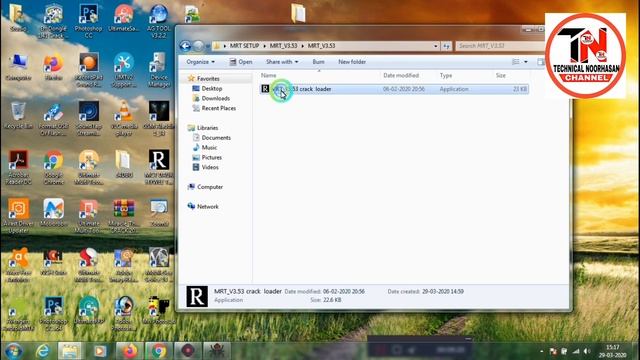Open Desktop in navigation pane
Screen dimensions: 640x360
(211, 89)
